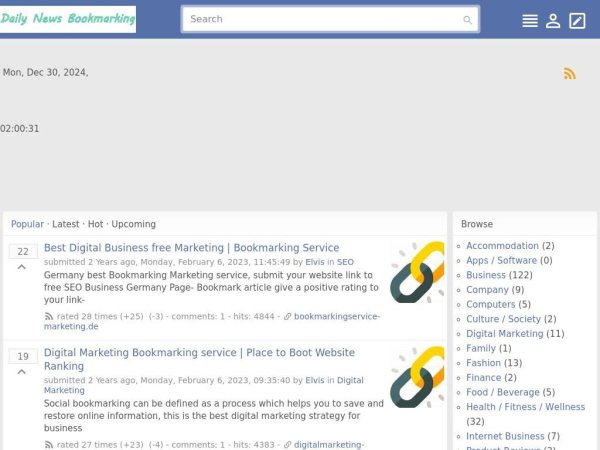Viewport: 600px width, 450px height.
Task: Browse the Apps / Software category
Action: 501,260
